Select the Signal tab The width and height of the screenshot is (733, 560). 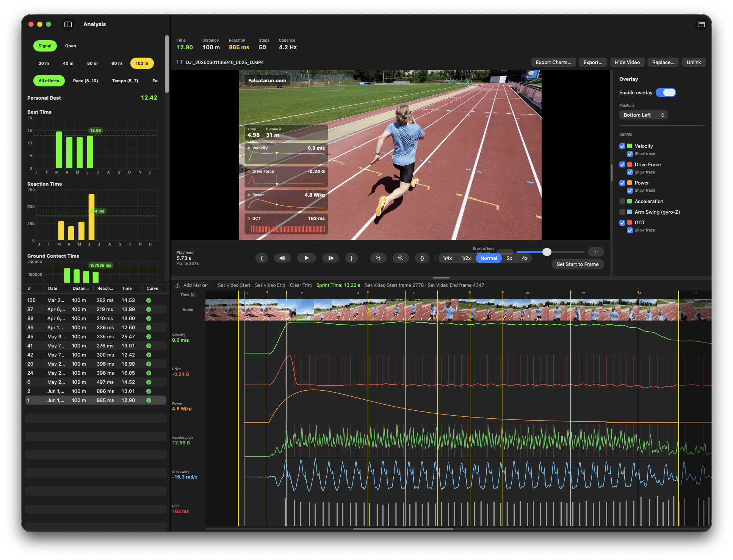pyautogui.click(x=45, y=46)
